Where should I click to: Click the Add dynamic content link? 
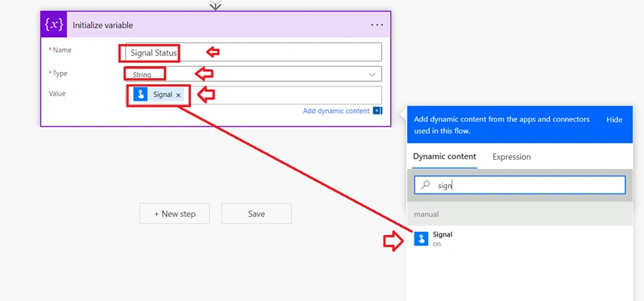(336, 111)
